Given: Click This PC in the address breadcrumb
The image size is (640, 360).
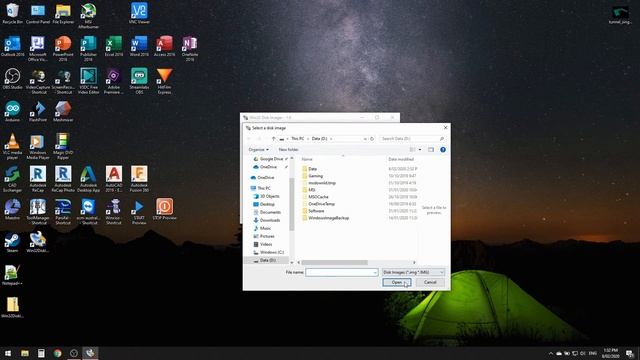Looking at the screenshot, I should [x=298, y=139].
